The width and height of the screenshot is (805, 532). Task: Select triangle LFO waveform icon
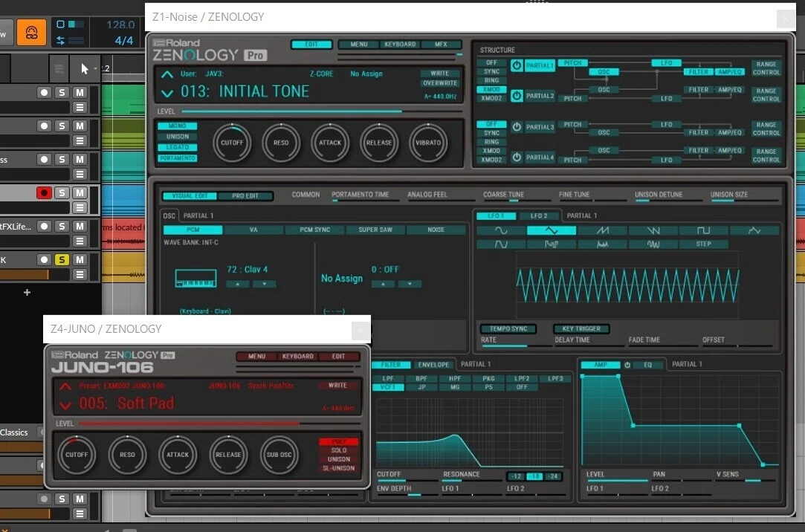[x=551, y=231]
